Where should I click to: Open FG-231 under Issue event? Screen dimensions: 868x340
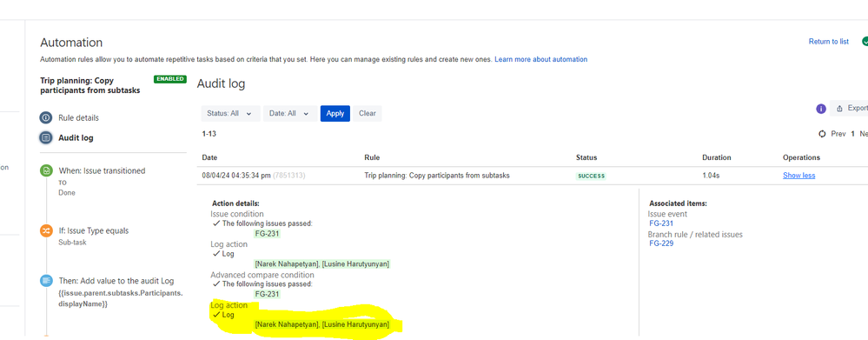point(661,223)
